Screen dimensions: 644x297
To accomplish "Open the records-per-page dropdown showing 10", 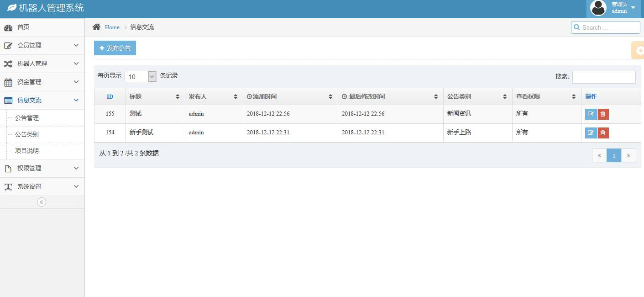I will [141, 77].
